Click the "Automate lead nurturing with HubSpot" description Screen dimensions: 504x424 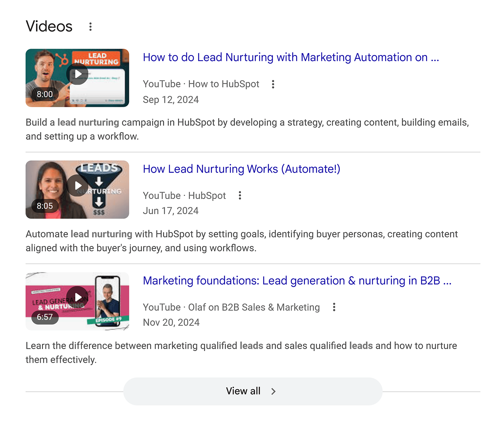[242, 241]
